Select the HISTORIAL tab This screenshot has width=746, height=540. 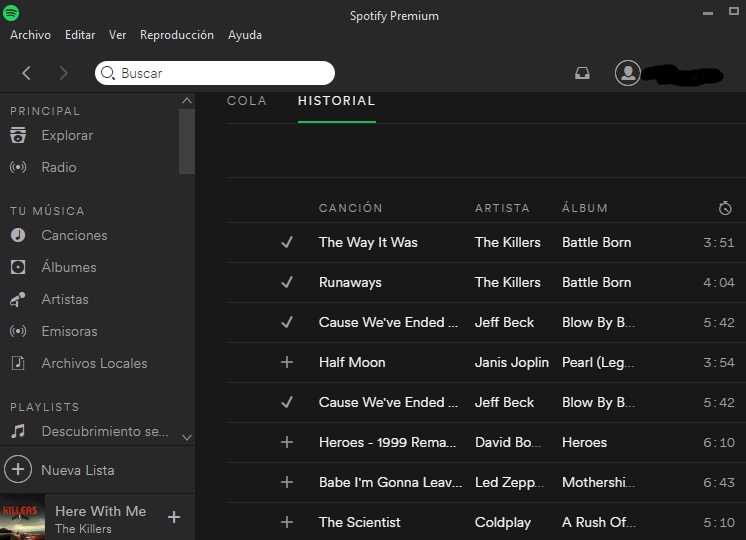[336, 101]
